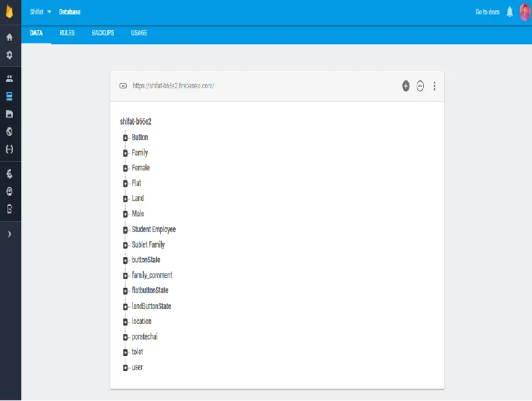Image resolution: width=532 pixels, height=401 pixels.
Task: Select the Male key label
Action: pos(137,214)
